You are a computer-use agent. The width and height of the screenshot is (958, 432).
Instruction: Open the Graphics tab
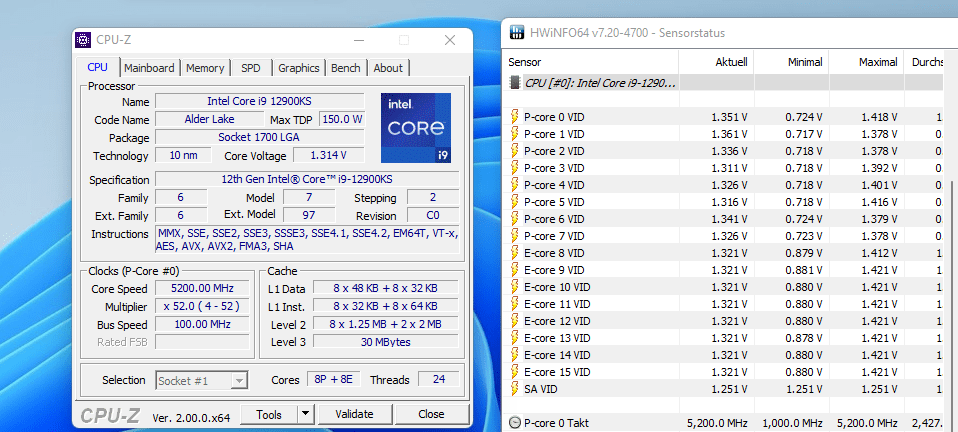pos(299,68)
